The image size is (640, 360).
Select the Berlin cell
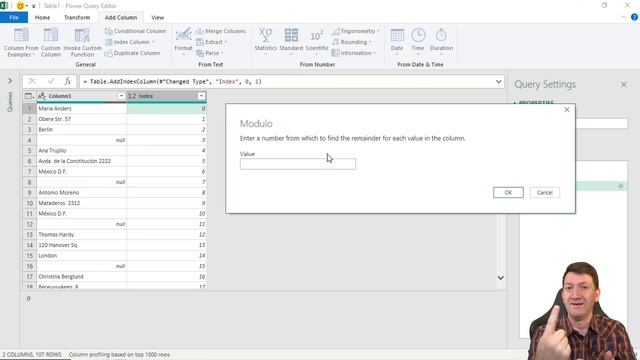pyautogui.click(x=82, y=129)
